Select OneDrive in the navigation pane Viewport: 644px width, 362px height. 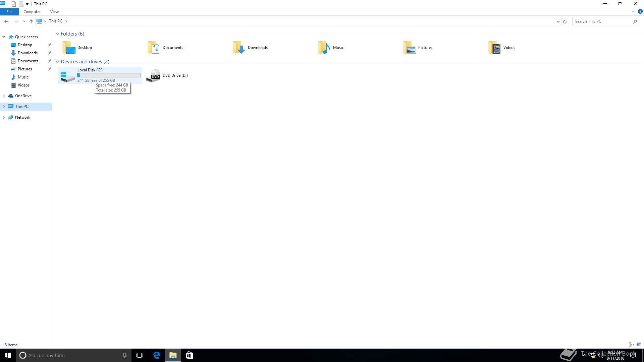[x=23, y=96]
